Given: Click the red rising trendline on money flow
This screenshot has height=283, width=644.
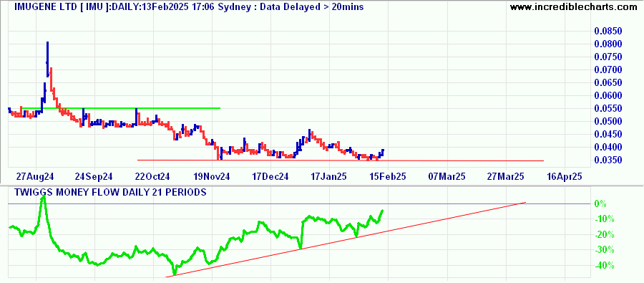Looking at the screenshot, I should coord(345,239).
